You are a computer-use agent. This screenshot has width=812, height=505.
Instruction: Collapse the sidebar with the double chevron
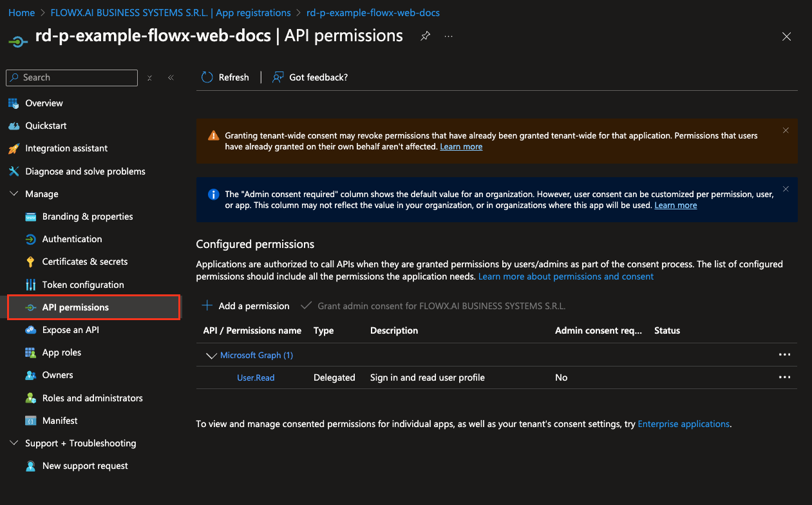point(171,77)
